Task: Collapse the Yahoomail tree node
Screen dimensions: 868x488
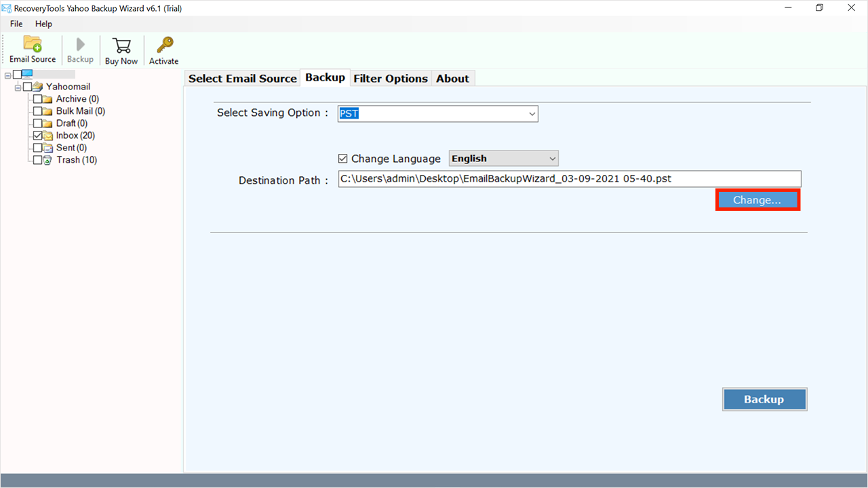Action: (18, 87)
